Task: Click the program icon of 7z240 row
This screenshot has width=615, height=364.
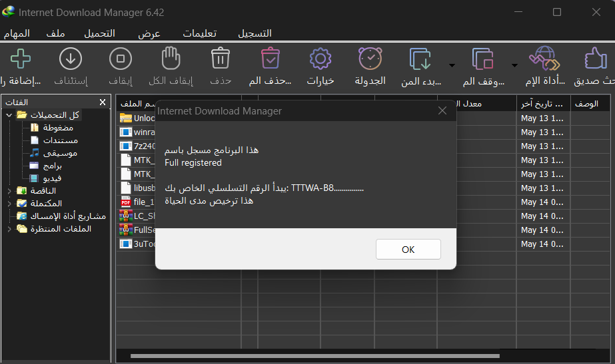Action: click(125, 146)
